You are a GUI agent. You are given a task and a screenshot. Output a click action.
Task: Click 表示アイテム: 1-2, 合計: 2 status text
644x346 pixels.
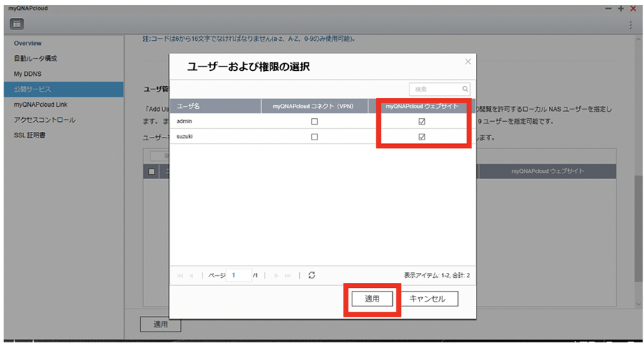[x=437, y=275]
